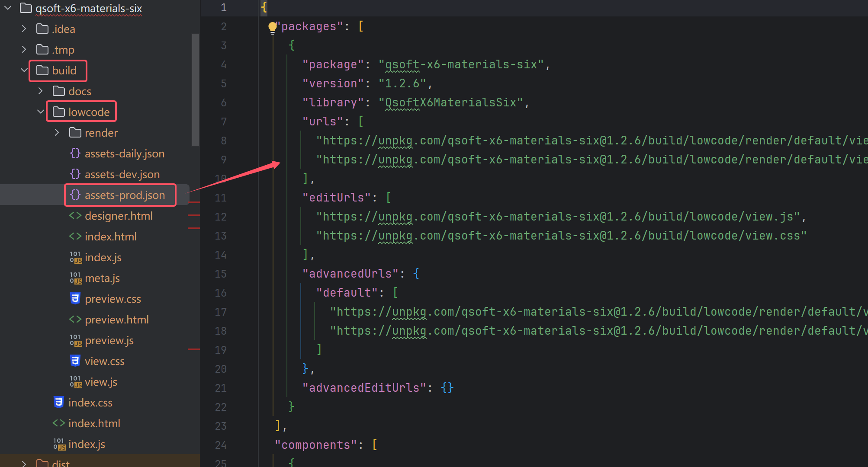
Task: Expand the .tmp folder chevron
Action: (x=24, y=50)
